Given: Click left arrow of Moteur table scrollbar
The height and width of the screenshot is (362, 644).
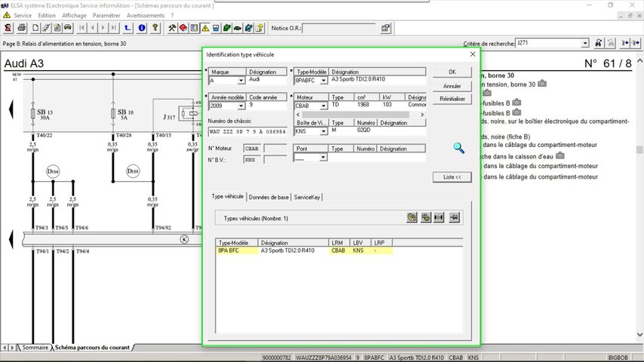Looking at the screenshot, I should click(x=298, y=115).
